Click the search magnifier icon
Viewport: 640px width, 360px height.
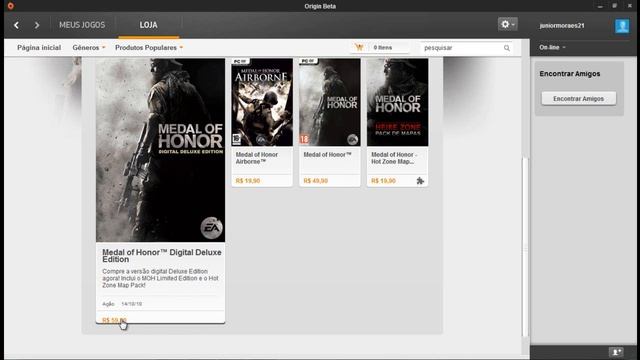pyautogui.click(x=507, y=48)
